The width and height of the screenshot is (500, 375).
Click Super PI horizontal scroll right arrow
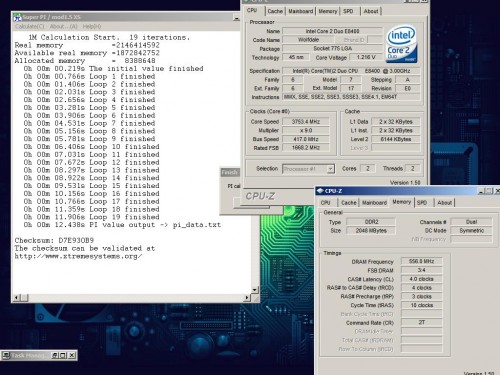click(x=247, y=297)
